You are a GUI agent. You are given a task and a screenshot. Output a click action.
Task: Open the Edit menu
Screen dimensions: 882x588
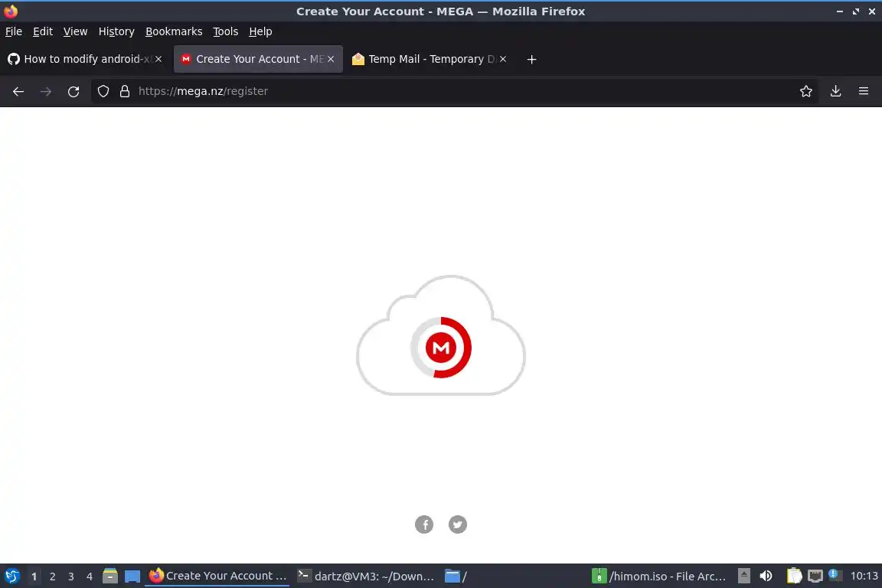coord(43,31)
